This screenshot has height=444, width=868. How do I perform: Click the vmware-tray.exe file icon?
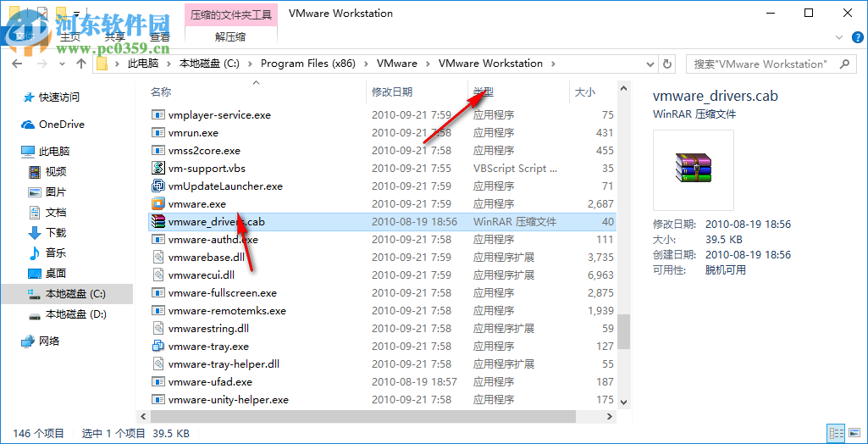pyautogui.click(x=159, y=346)
